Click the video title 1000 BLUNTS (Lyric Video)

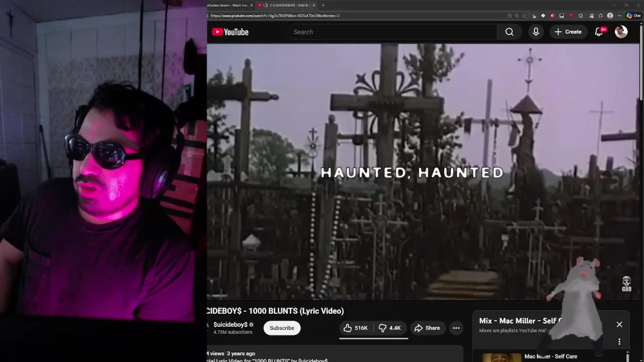pos(275,311)
